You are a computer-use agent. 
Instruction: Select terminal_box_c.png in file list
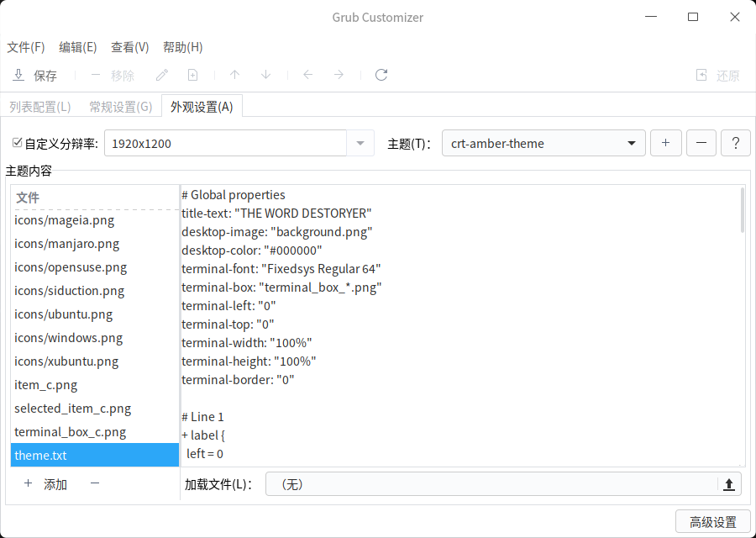pyautogui.click(x=95, y=432)
